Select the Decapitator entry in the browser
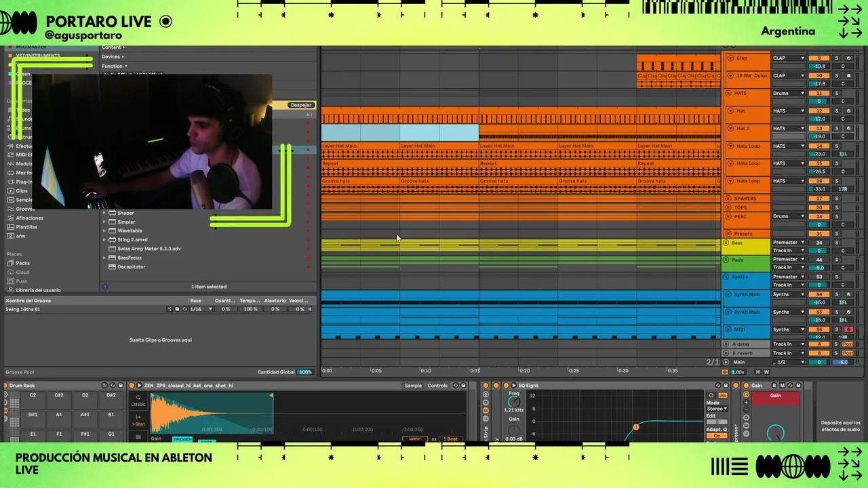This screenshot has height=488, width=868. tap(132, 266)
